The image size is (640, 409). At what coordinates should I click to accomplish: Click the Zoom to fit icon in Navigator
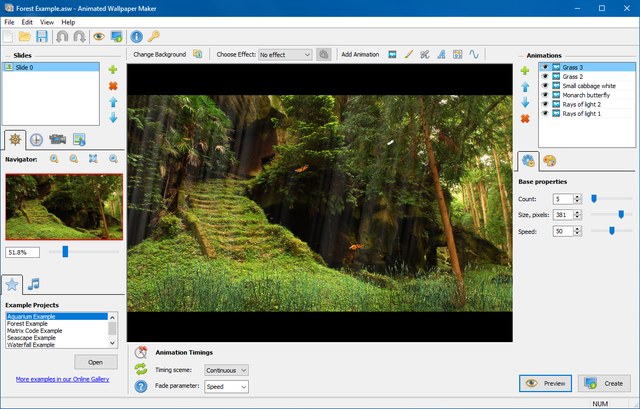tap(93, 159)
